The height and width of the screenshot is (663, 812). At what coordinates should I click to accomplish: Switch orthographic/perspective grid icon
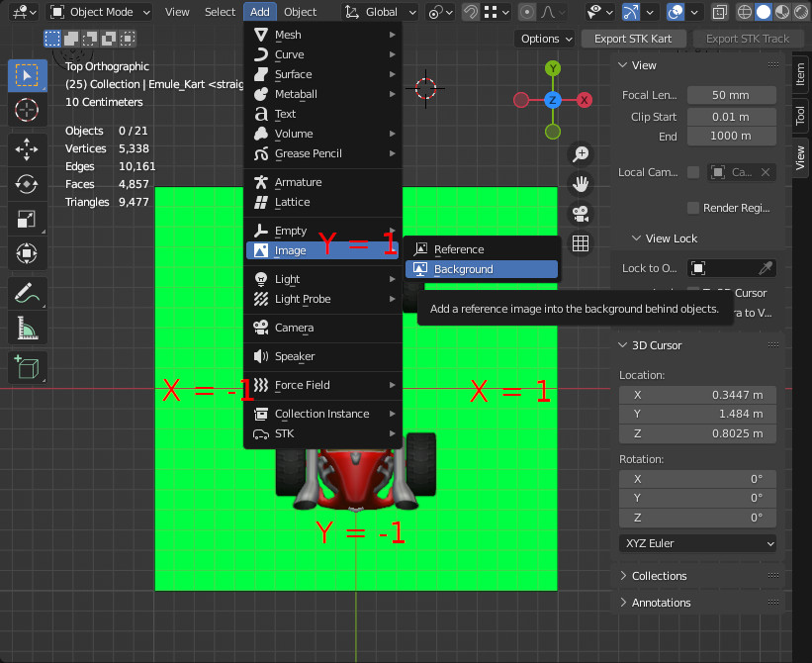(x=581, y=242)
